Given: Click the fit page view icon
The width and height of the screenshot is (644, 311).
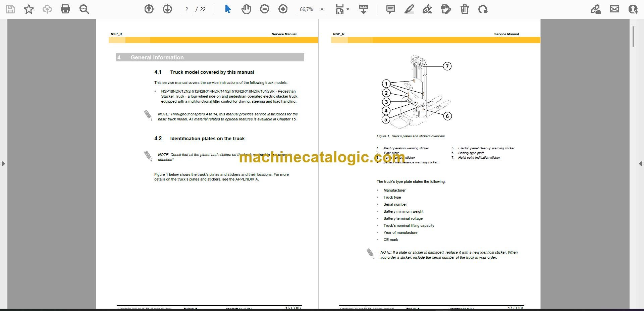Looking at the screenshot, I should (x=340, y=9).
